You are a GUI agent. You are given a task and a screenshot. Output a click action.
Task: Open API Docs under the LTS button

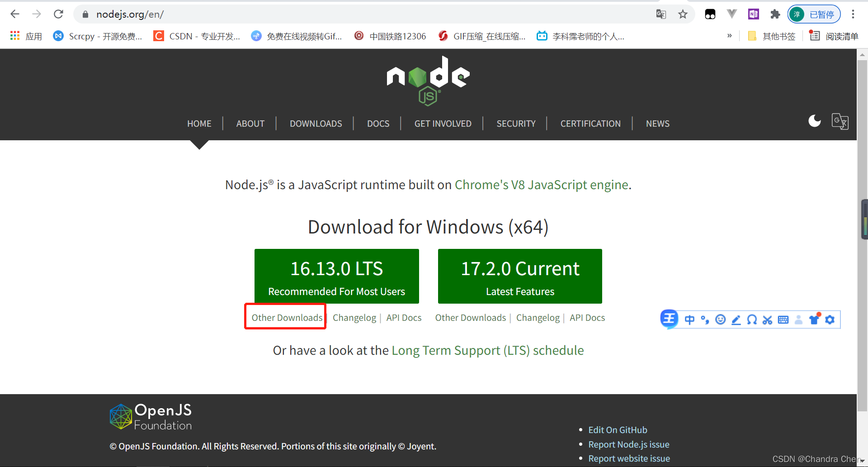(x=404, y=318)
